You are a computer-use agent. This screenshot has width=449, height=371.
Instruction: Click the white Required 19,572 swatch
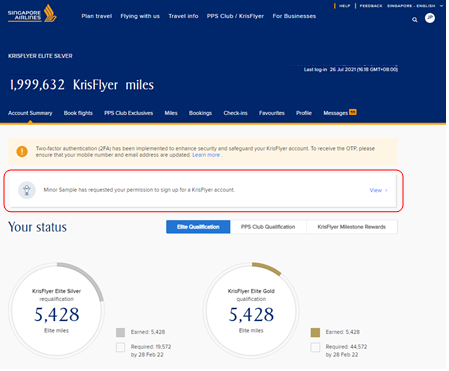[x=121, y=347]
